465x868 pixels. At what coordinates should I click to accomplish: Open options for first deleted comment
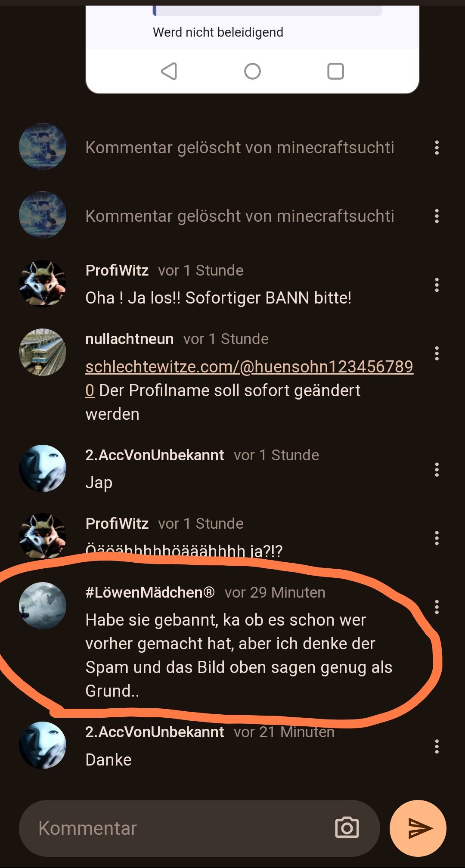(x=437, y=148)
